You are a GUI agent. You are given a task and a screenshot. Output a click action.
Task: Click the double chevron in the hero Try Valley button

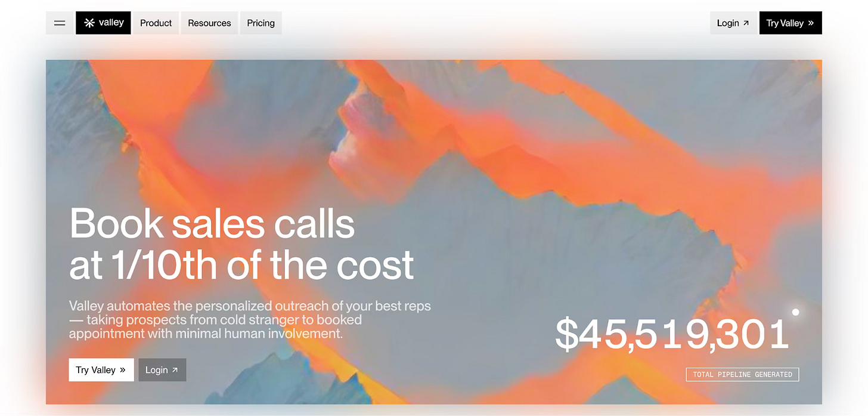pos(123,370)
